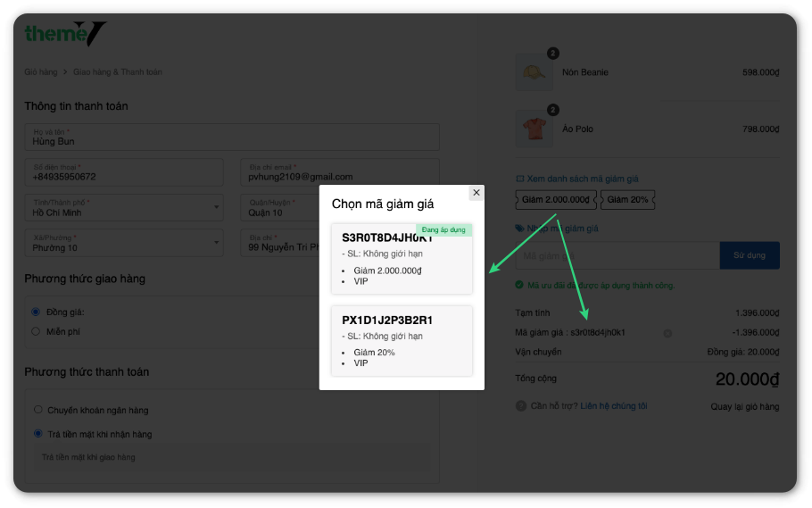812x508 pixels.
Task: Click green checkmark success icon
Action: [x=519, y=285]
